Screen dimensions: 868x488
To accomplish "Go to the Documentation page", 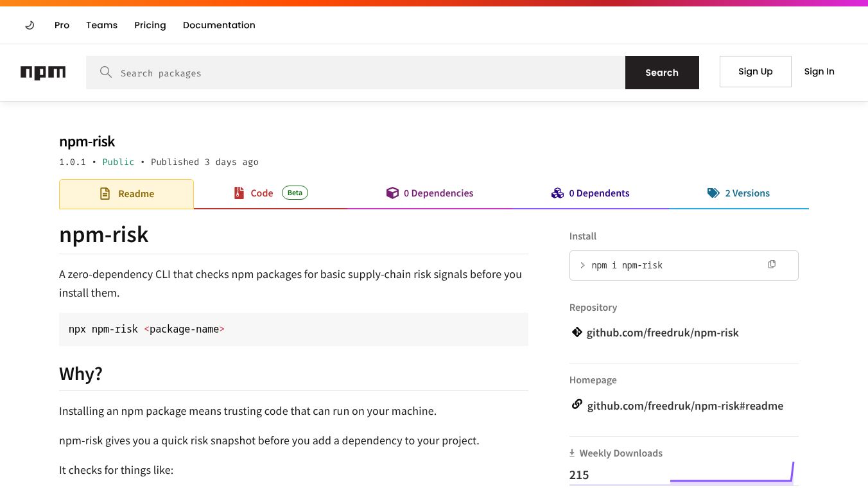I will pyautogui.click(x=219, y=25).
